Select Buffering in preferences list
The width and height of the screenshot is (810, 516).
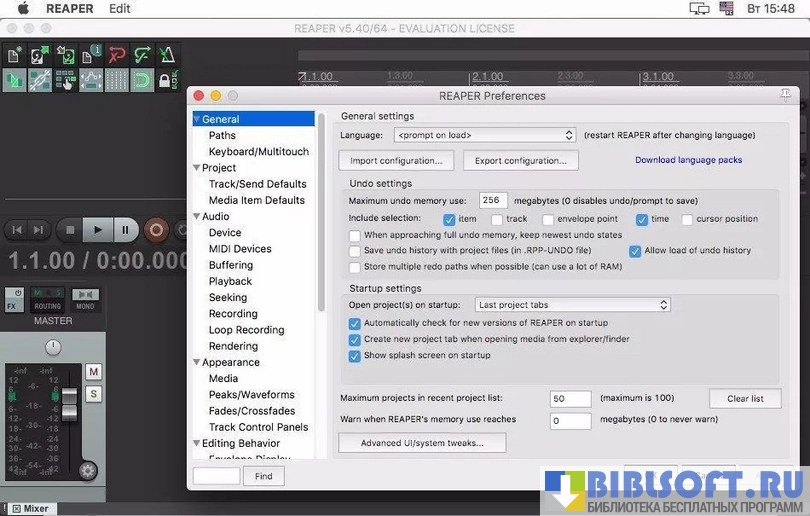click(230, 265)
